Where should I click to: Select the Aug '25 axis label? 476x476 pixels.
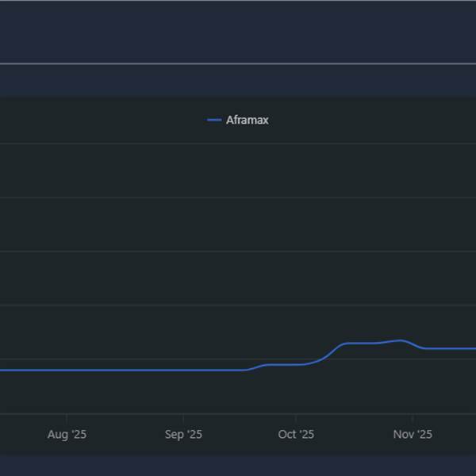pos(67,435)
